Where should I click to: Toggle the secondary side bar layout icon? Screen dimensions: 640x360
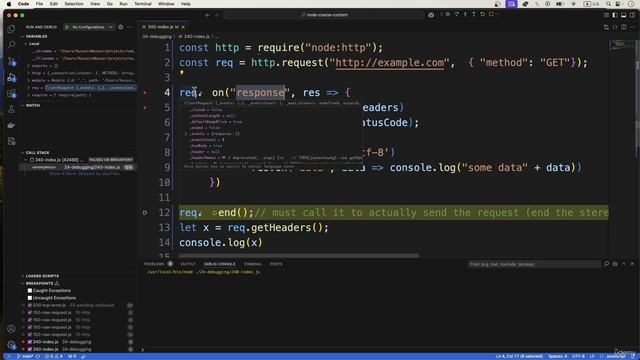tap(632, 15)
